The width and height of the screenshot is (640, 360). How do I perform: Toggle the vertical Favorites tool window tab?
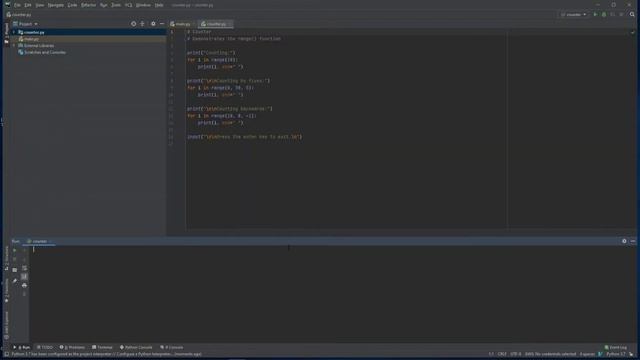(7, 291)
